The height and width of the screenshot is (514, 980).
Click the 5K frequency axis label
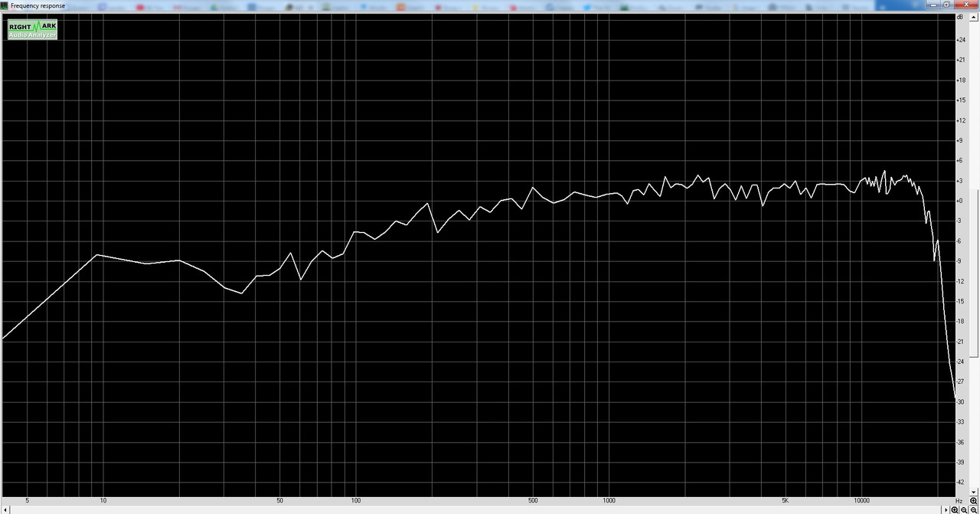click(x=786, y=500)
